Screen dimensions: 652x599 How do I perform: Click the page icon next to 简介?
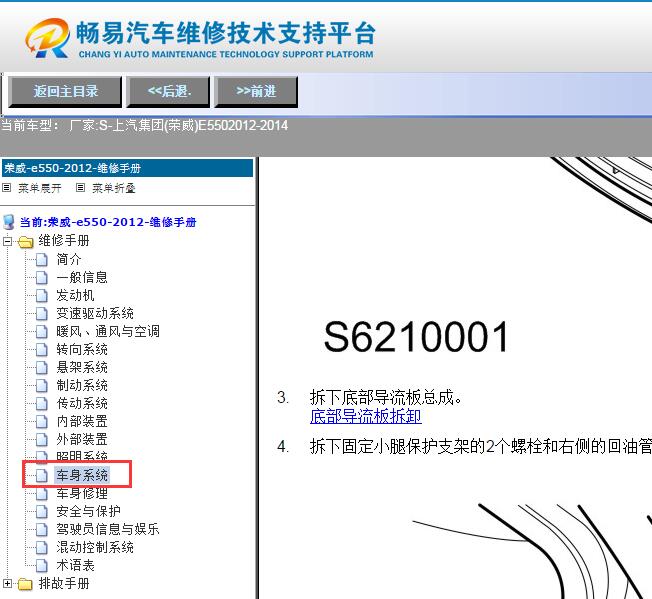tap(42, 259)
